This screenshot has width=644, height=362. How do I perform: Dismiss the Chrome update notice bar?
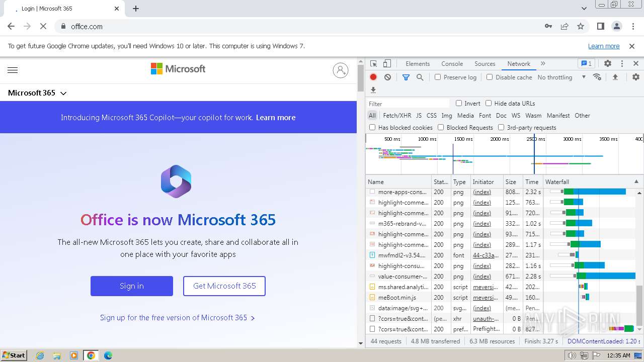632,46
